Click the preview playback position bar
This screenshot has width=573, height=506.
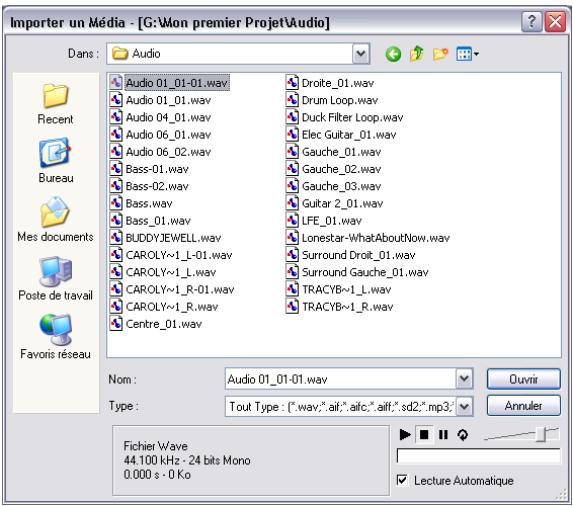click(478, 456)
